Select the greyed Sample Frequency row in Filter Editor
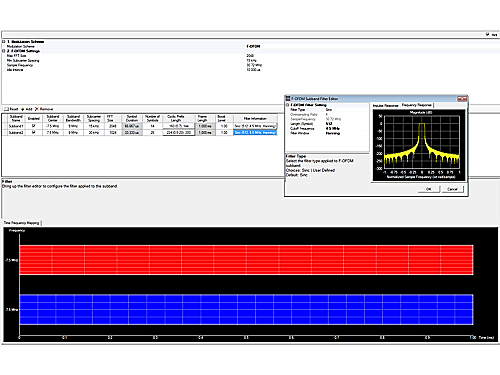The height and width of the screenshot is (375, 500). click(x=327, y=119)
